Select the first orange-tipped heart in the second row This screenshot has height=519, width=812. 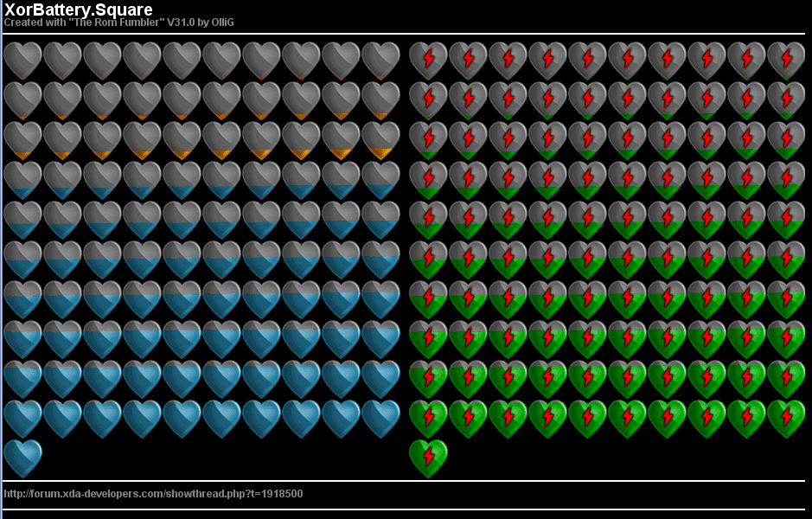(x=22, y=100)
